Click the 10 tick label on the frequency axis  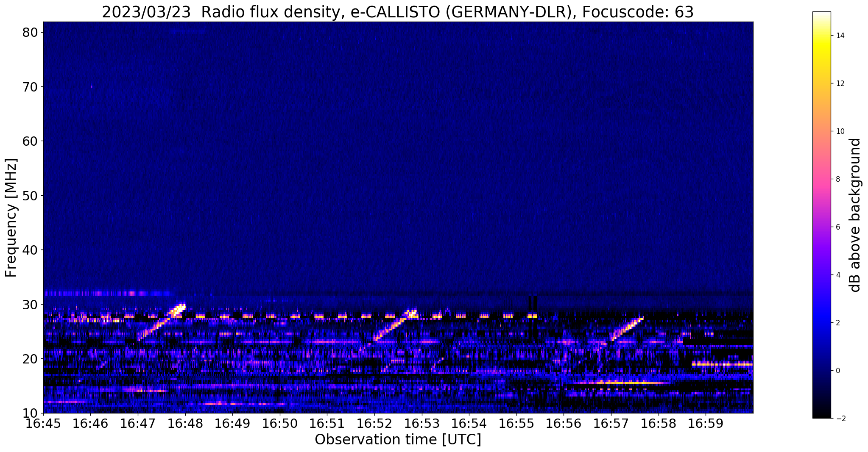click(30, 413)
